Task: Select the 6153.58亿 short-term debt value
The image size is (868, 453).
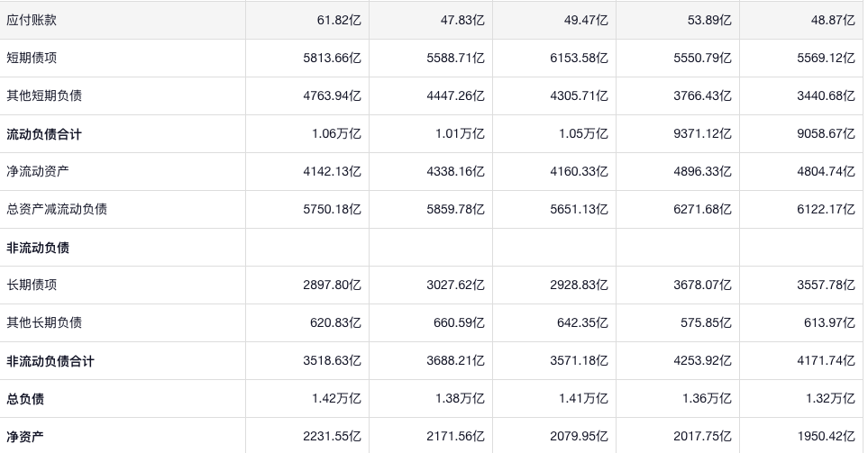Action: pyautogui.click(x=579, y=58)
